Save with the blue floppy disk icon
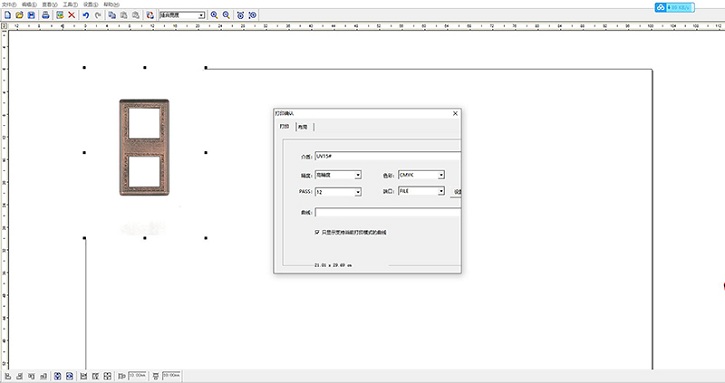The width and height of the screenshot is (725, 383). click(31, 15)
